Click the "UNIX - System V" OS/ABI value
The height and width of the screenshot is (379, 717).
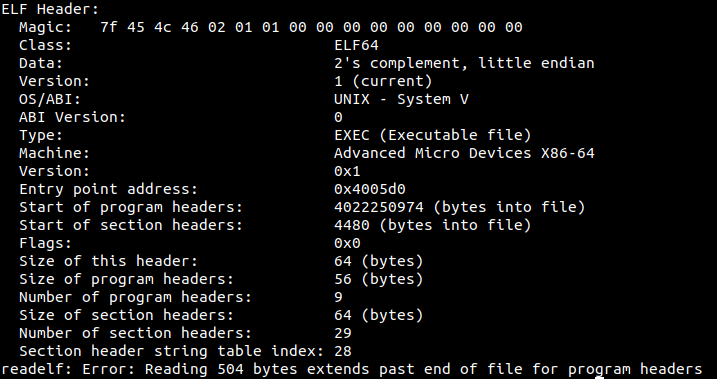401,99
